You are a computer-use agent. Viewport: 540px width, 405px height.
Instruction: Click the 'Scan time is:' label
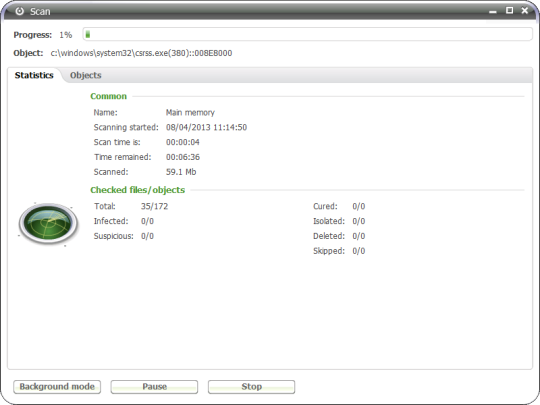point(117,142)
